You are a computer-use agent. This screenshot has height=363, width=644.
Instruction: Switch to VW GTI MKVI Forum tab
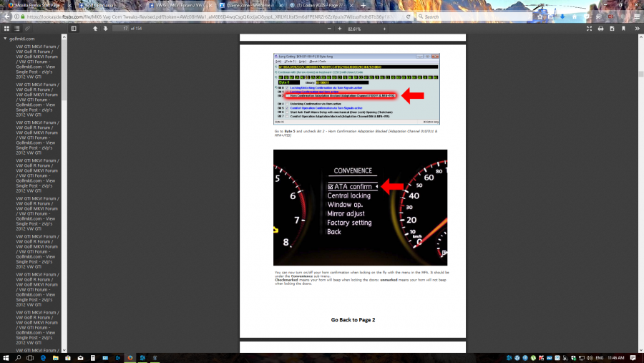pyautogui.click(x=179, y=5)
